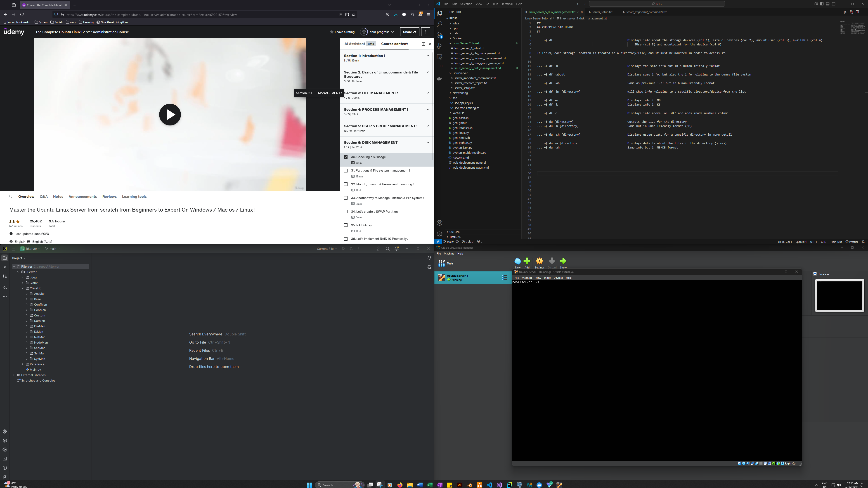The image size is (868, 488).
Task: Open Udemy course options three-dot button
Action: pos(426,32)
